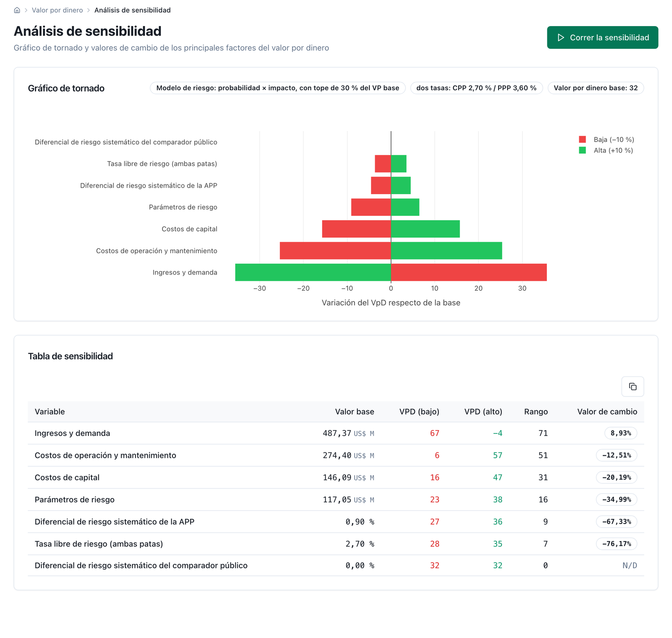The height and width of the screenshot is (638, 672).
Task: Select Costos de capital in the table
Action: click(x=67, y=478)
